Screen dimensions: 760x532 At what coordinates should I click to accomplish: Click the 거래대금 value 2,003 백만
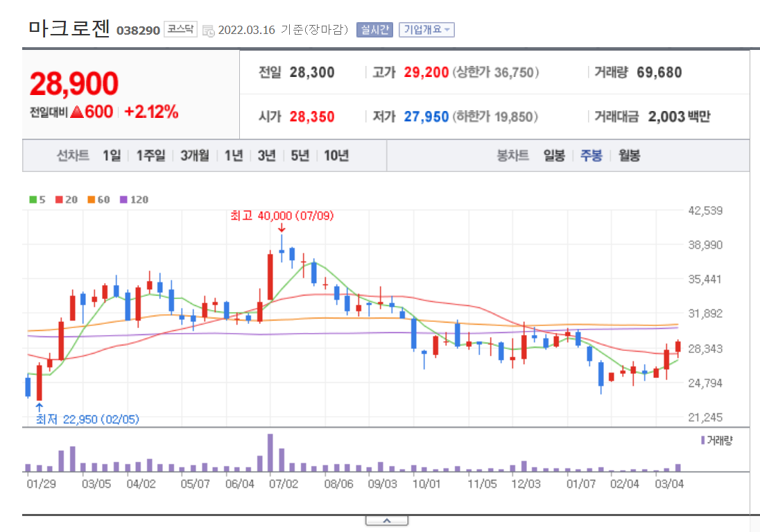click(x=679, y=117)
